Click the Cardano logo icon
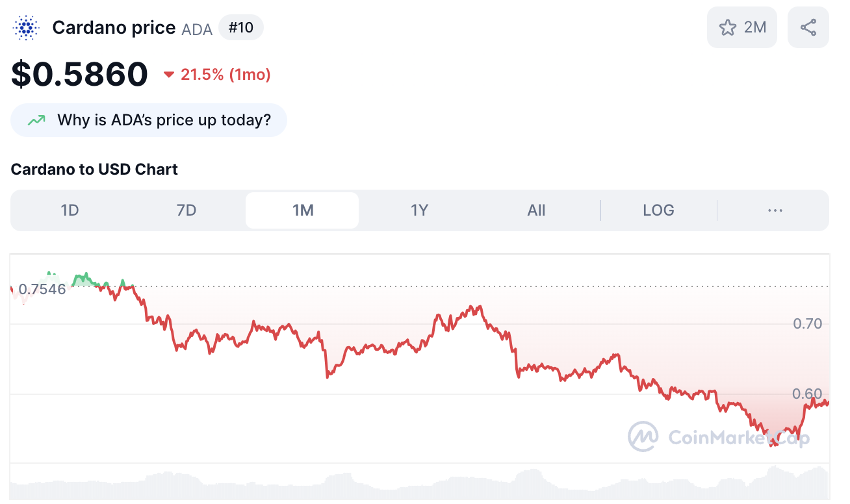Screen dimensions: 850x504 pyautogui.click(x=26, y=28)
